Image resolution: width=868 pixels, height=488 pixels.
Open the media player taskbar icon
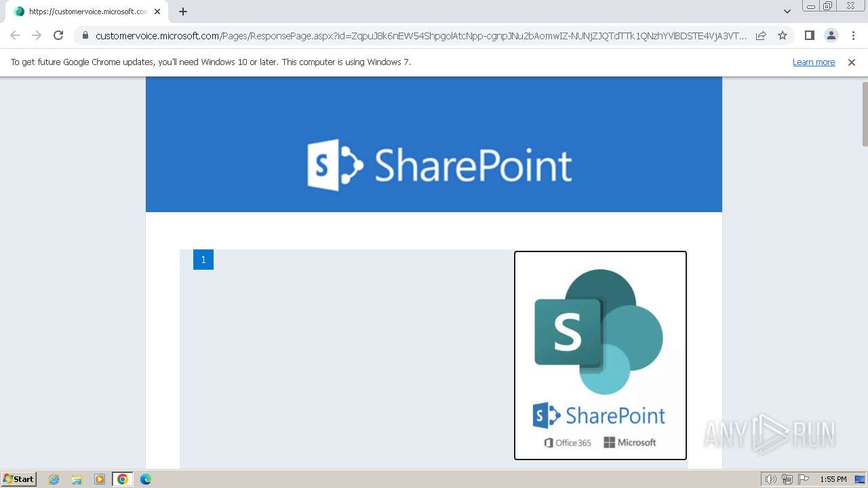point(99,479)
